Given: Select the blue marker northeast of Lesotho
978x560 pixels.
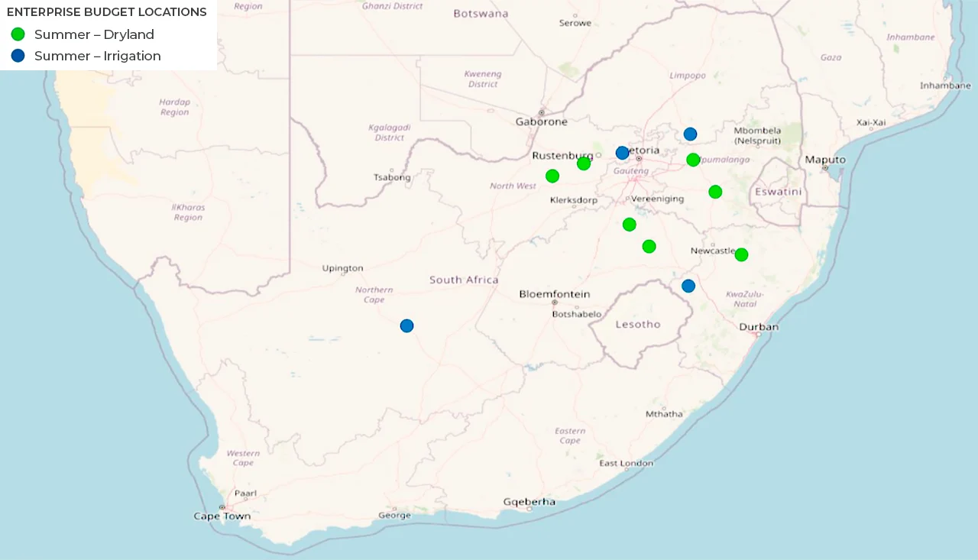Looking at the screenshot, I should (688, 286).
